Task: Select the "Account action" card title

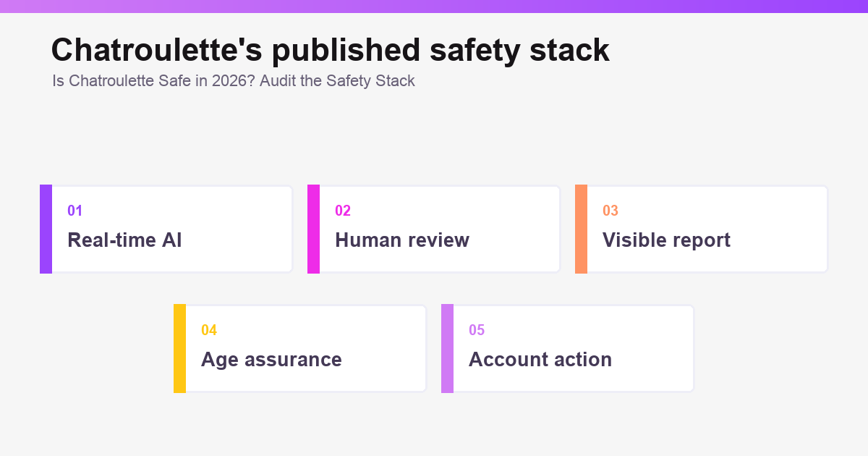Action: [540, 360]
